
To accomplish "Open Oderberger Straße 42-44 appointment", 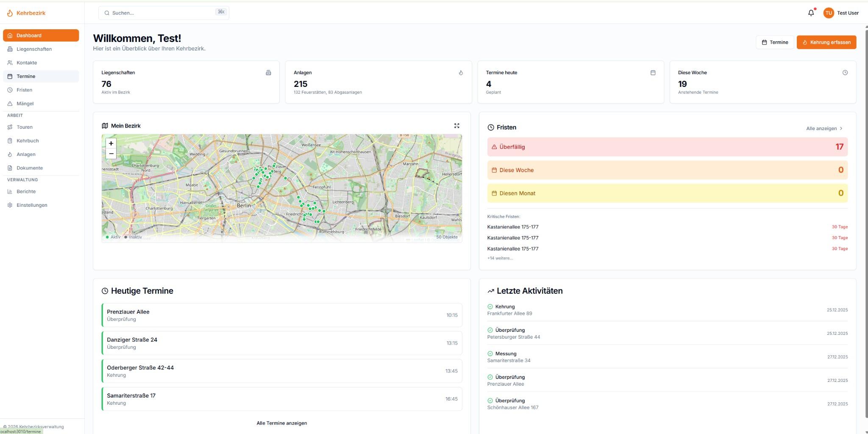I will click(x=282, y=371).
